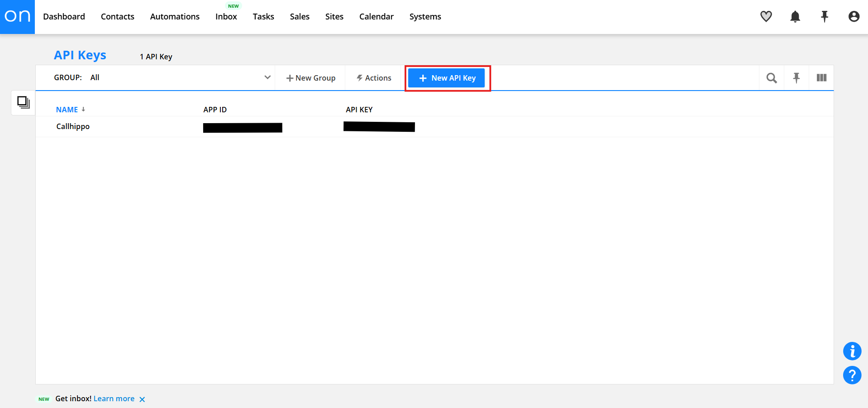
Task: Click the New Group button
Action: tap(310, 78)
